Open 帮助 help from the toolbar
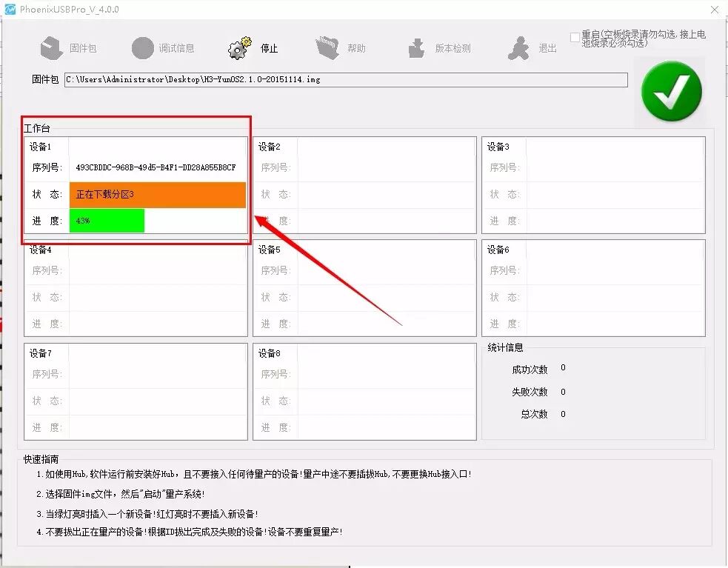Image resolution: width=728 pixels, height=568 pixels. (x=327, y=46)
